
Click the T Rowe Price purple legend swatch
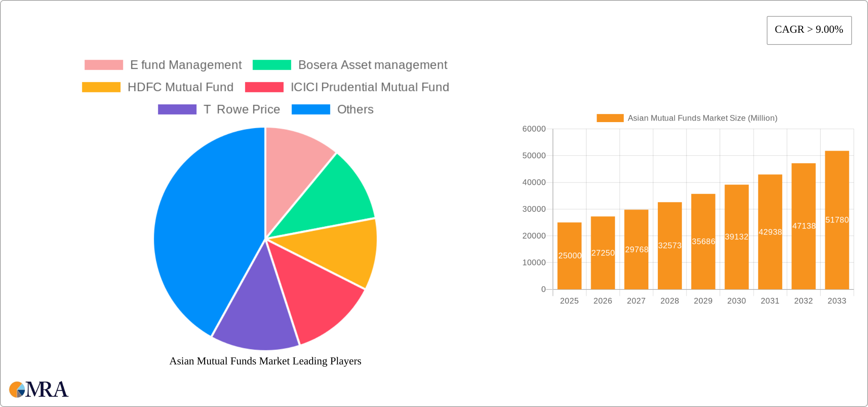[177, 110]
